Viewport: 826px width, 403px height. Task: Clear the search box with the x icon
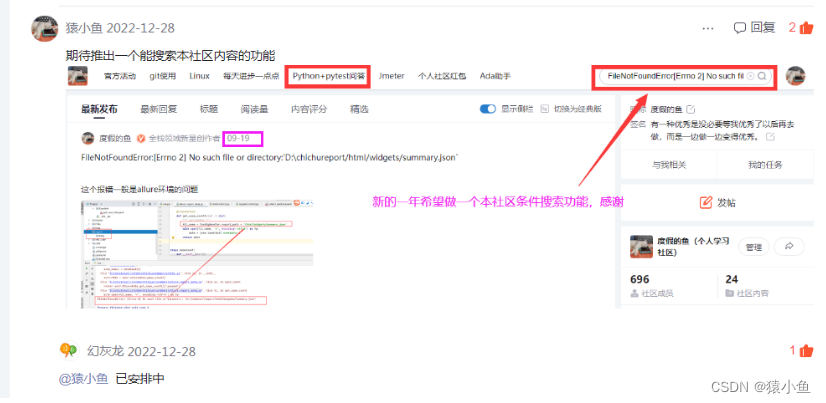point(751,76)
